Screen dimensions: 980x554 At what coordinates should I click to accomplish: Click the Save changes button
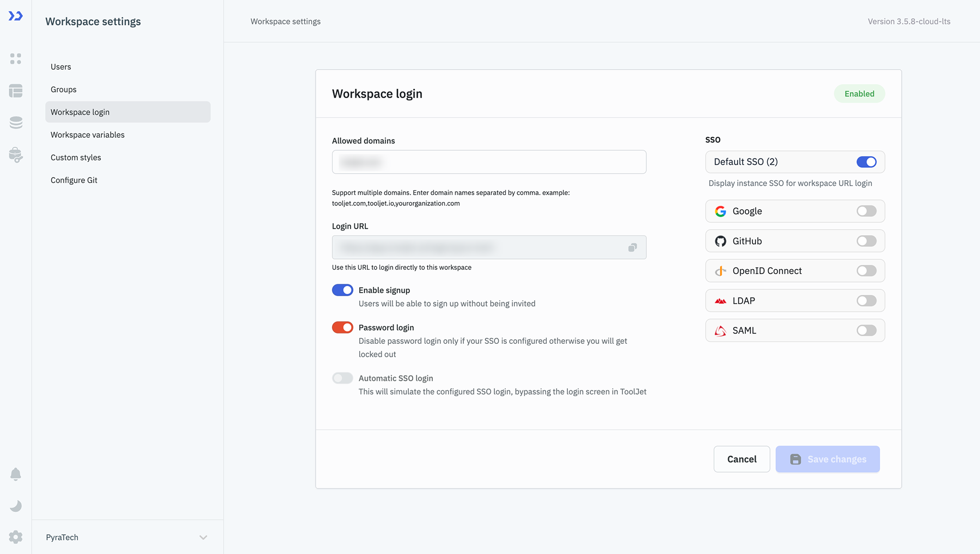(x=828, y=459)
